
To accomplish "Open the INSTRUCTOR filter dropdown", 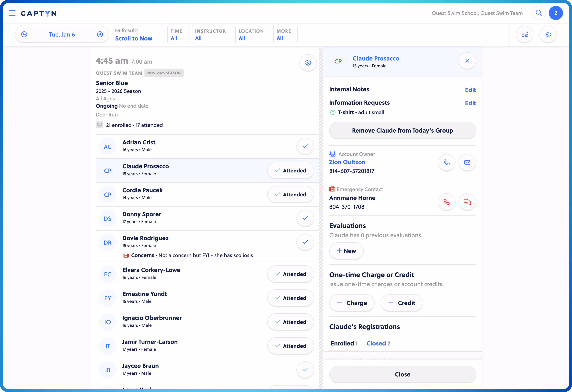I will [x=212, y=34].
